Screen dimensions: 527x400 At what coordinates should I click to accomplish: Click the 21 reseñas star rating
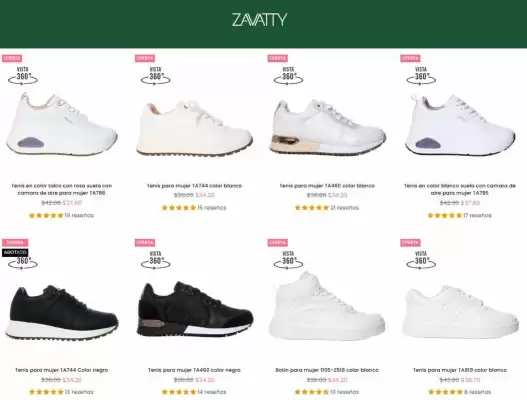pos(327,208)
